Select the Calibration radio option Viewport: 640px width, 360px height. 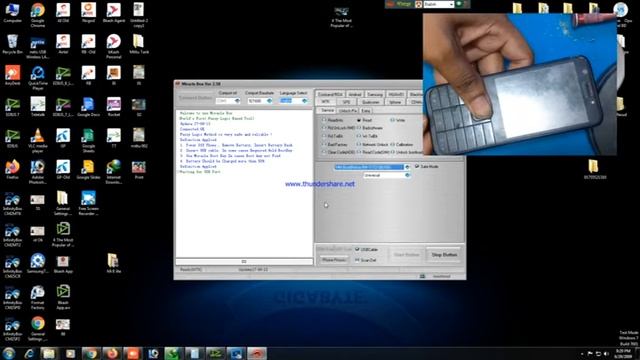(402, 144)
